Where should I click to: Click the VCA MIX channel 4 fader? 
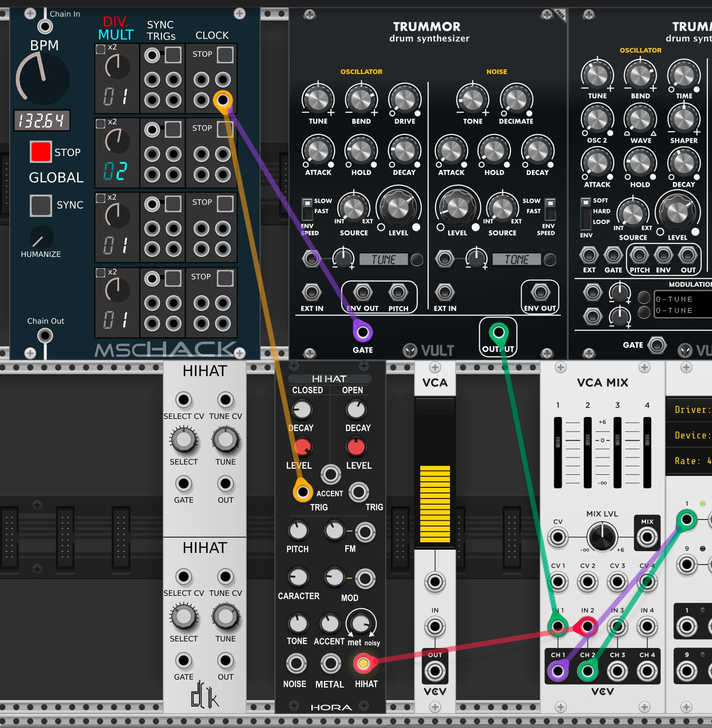coord(647,452)
